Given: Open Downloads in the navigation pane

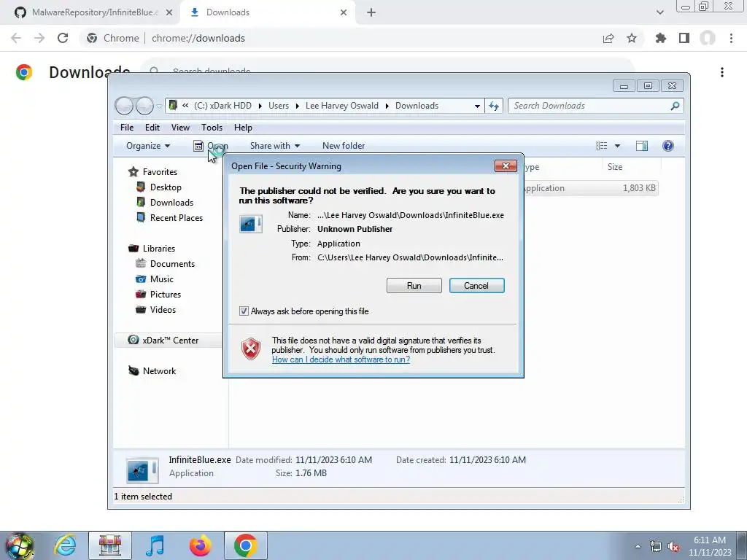Looking at the screenshot, I should (171, 203).
